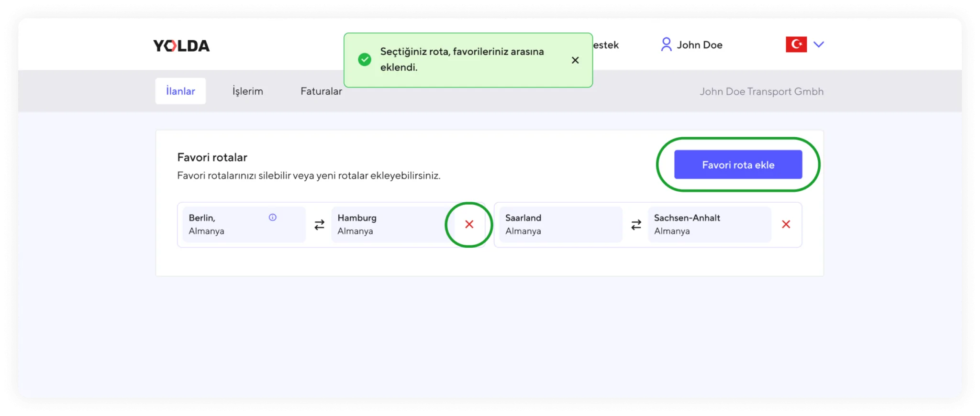
Task: Click the Turkish flag language icon
Action: pos(796,44)
